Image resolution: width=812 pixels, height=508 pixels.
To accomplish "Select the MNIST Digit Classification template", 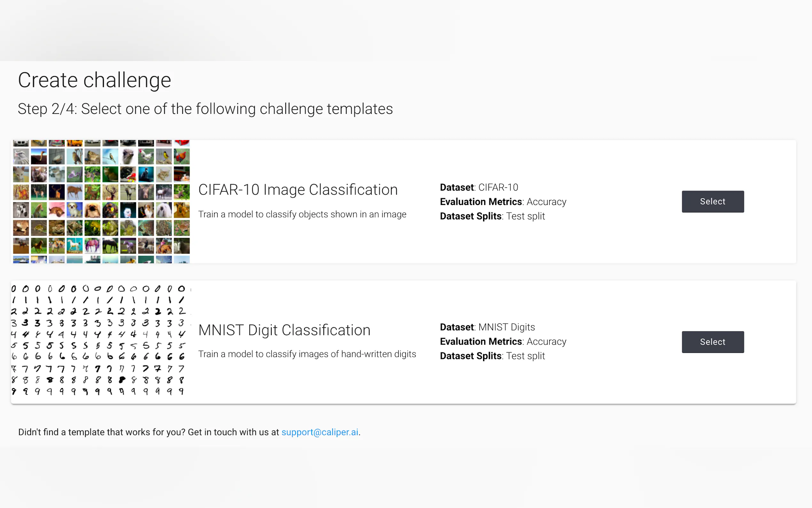I will pyautogui.click(x=712, y=342).
